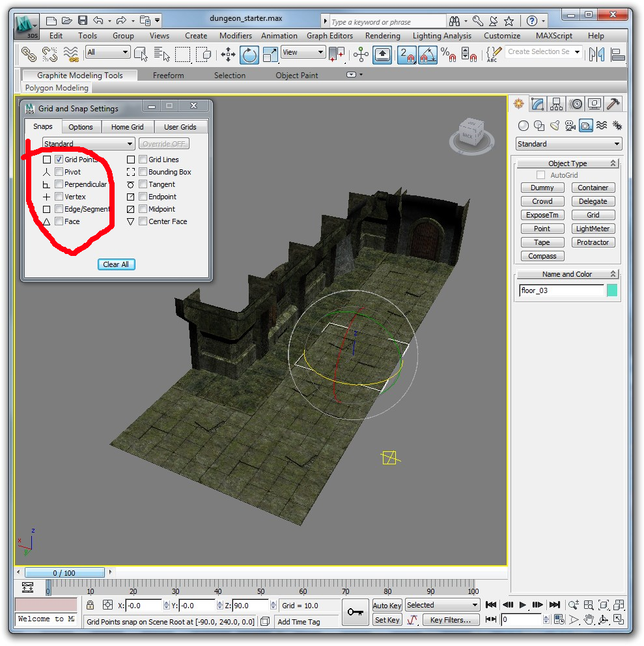Click the Dummy helper button
The height and width of the screenshot is (646, 644).
(x=542, y=188)
